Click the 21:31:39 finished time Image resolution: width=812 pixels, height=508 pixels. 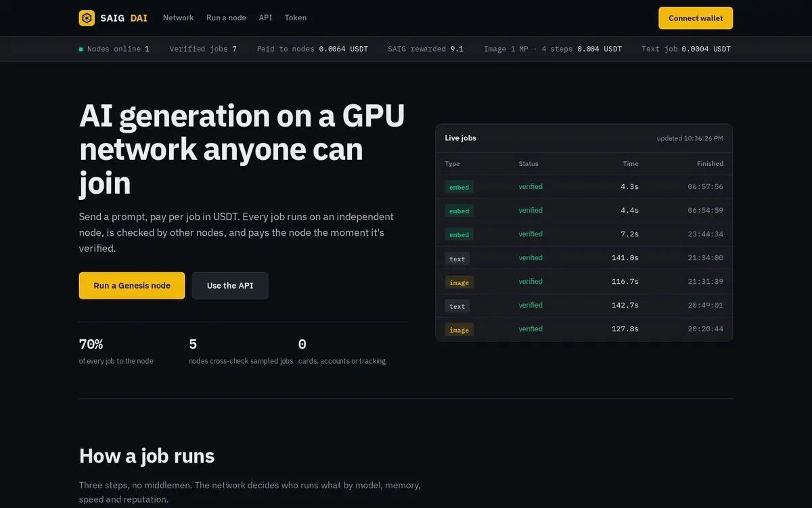(706, 282)
